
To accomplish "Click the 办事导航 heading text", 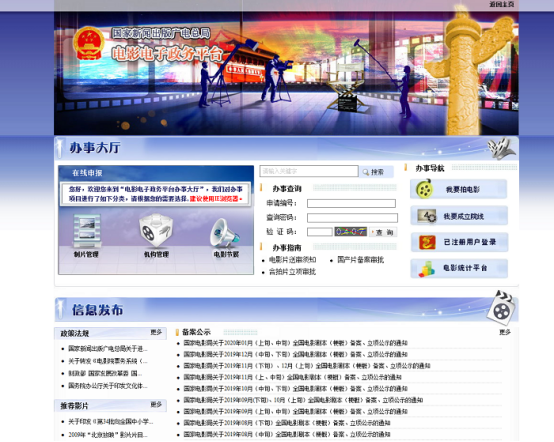I will click(430, 168).
